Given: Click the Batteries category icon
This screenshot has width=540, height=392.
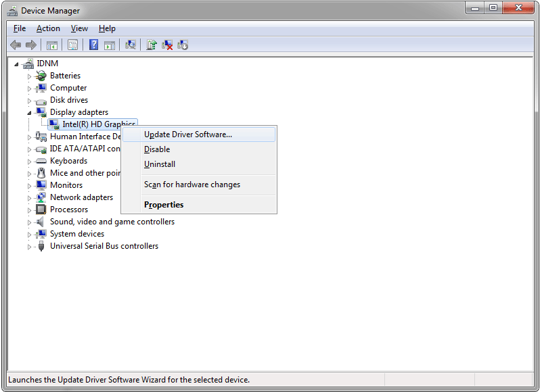Looking at the screenshot, I should click(41, 76).
